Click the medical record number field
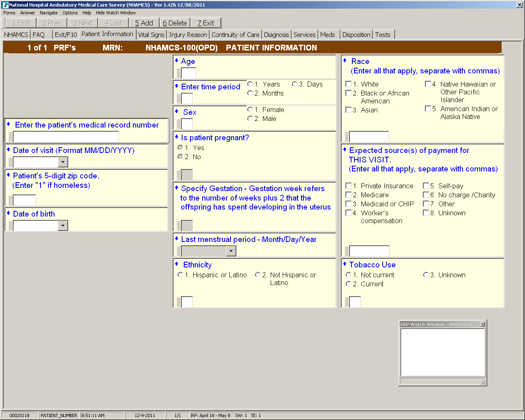 [66, 137]
